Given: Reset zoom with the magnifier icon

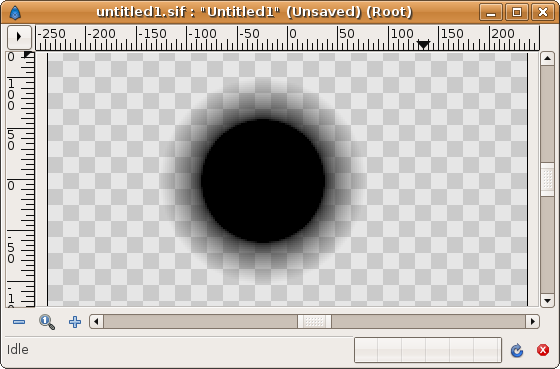Looking at the screenshot, I should coord(47,322).
